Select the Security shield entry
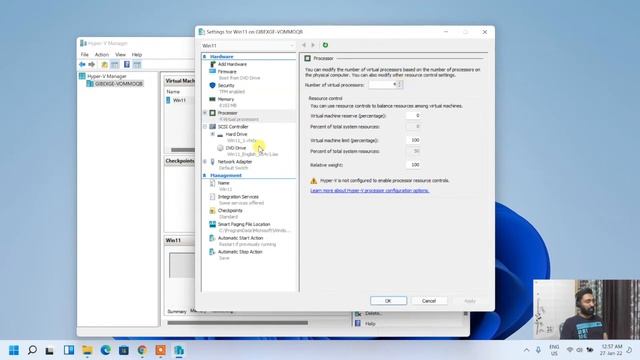640x360 pixels. tap(226, 85)
